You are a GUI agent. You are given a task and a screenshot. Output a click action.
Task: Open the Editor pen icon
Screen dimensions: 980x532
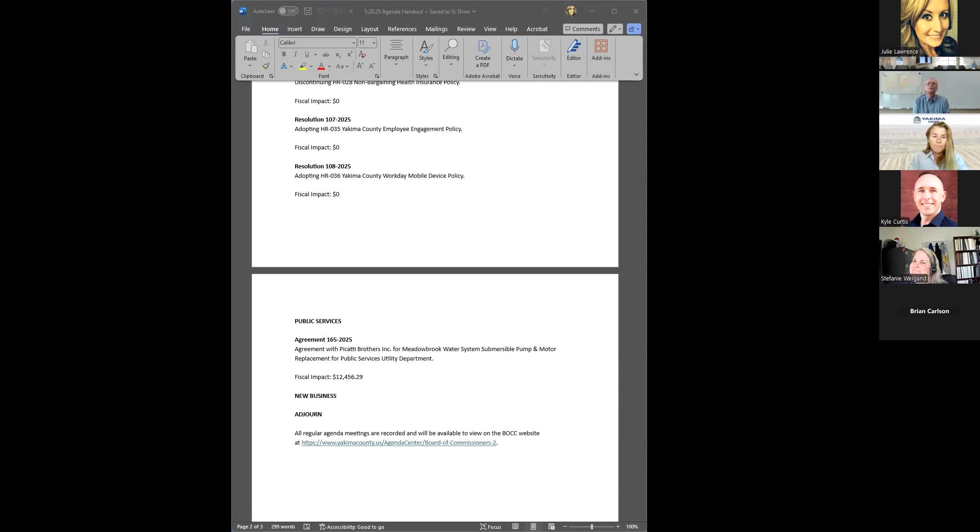pyautogui.click(x=574, y=46)
